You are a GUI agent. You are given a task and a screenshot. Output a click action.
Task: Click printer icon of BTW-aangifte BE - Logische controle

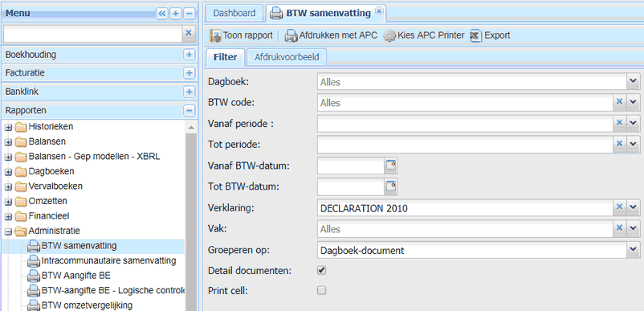(34, 290)
